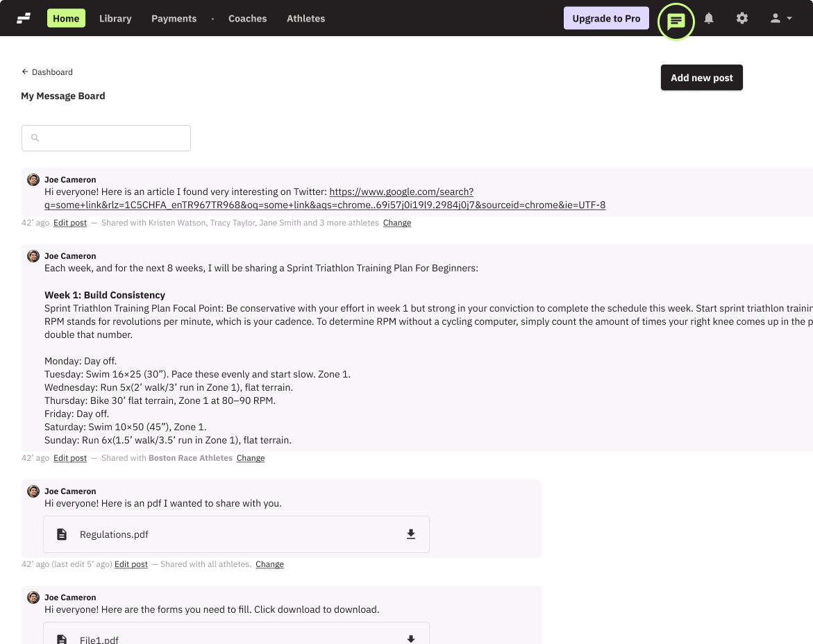Open the user profile dropdown
This screenshot has height=644, width=813.
779,18
